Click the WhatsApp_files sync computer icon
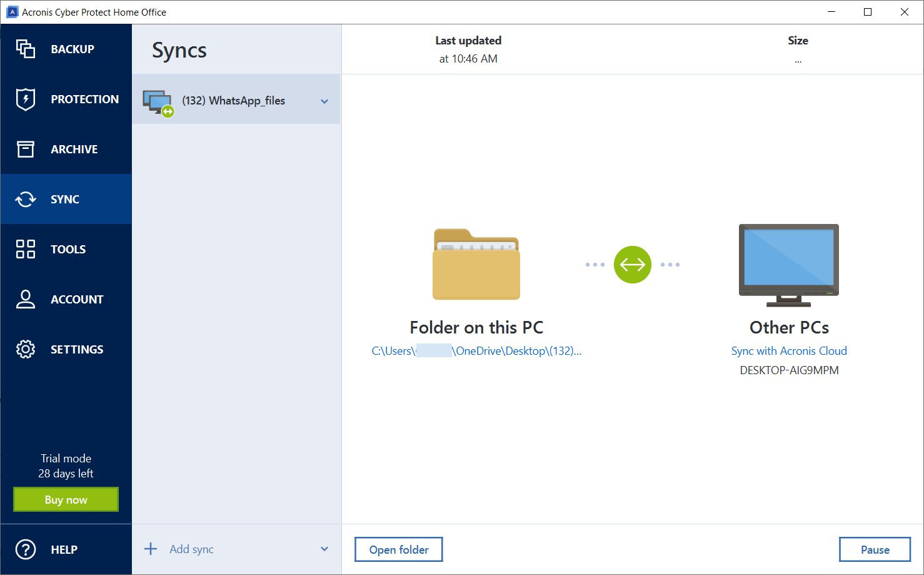924x575 pixels. (x=158, y=103)
